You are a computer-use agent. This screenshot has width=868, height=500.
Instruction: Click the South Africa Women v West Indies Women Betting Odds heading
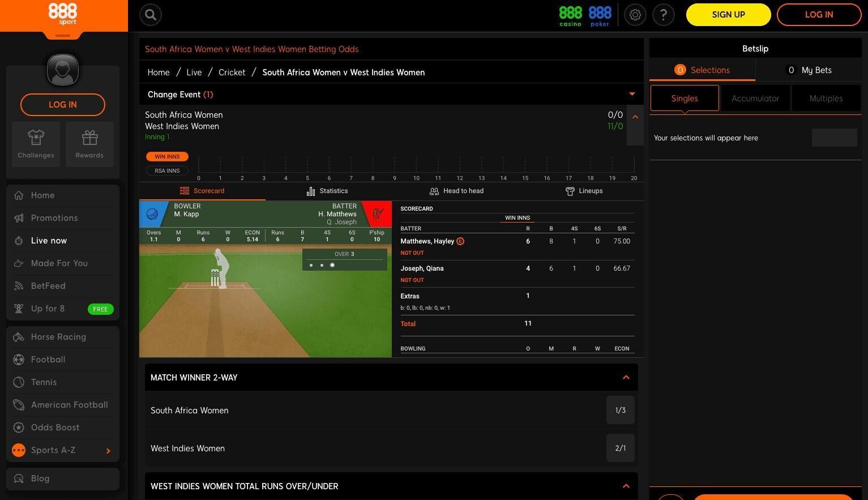coord(252,49)
